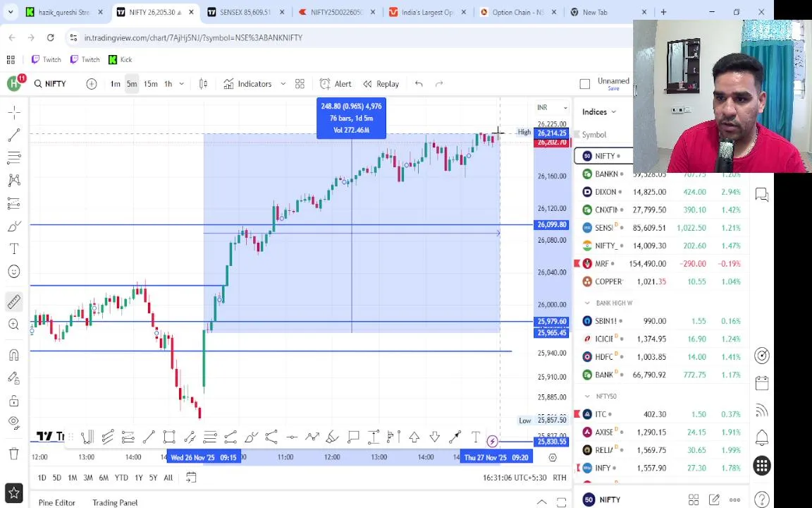Open the INR currency dropdown
The height and width of the screenshot is (508, 812).
[551, 108]
